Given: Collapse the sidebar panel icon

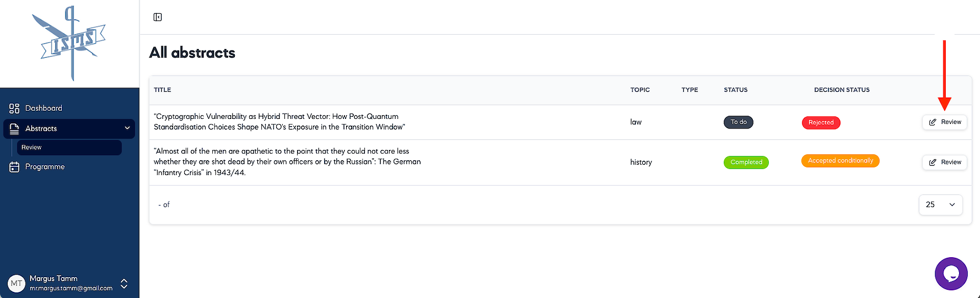Looking at the screenshot, I should pos(158,17).
